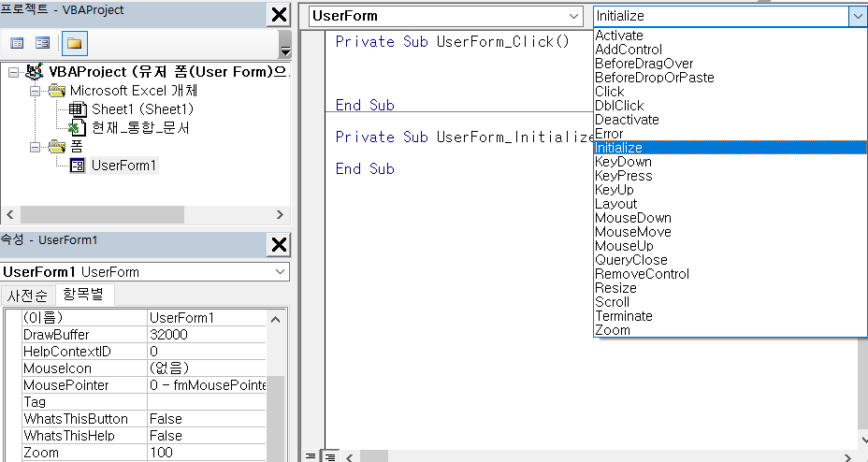Close the Project - VBAProject pane
Image resolution: width=868 pixels, height=462 pixels.
279,14
